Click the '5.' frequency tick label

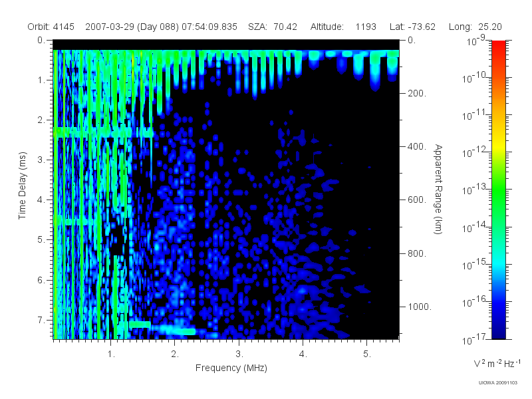[367, 354]
